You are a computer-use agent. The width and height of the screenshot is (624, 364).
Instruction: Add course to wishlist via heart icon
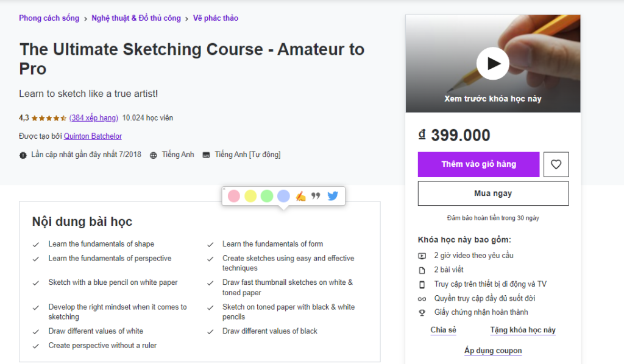click(x=556, y=164)
